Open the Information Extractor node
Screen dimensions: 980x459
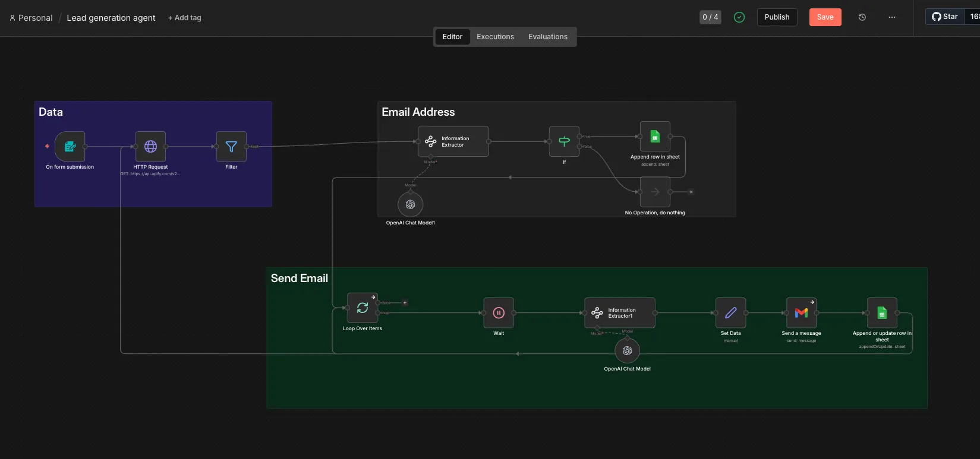tap(453, 141)
